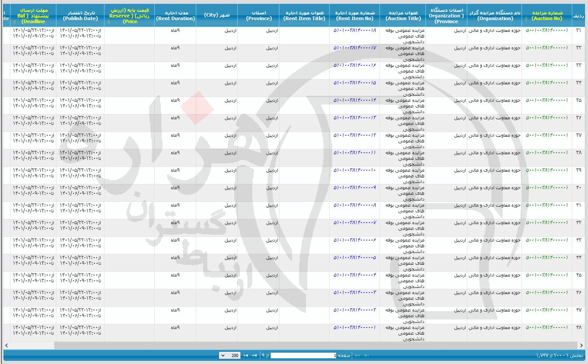588x364 pixels.
Task: Open green auction number link in row ۳۵
Action: coord(547,100)
